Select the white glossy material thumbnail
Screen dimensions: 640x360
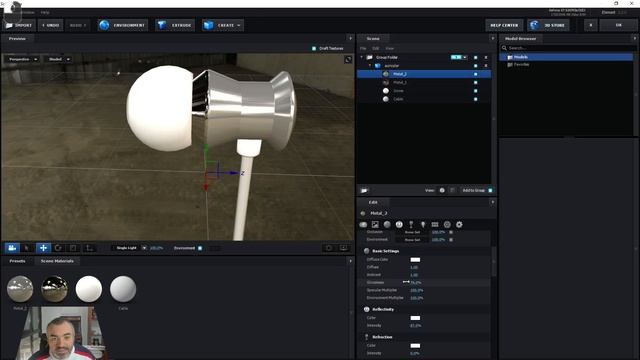click(89, 289)
